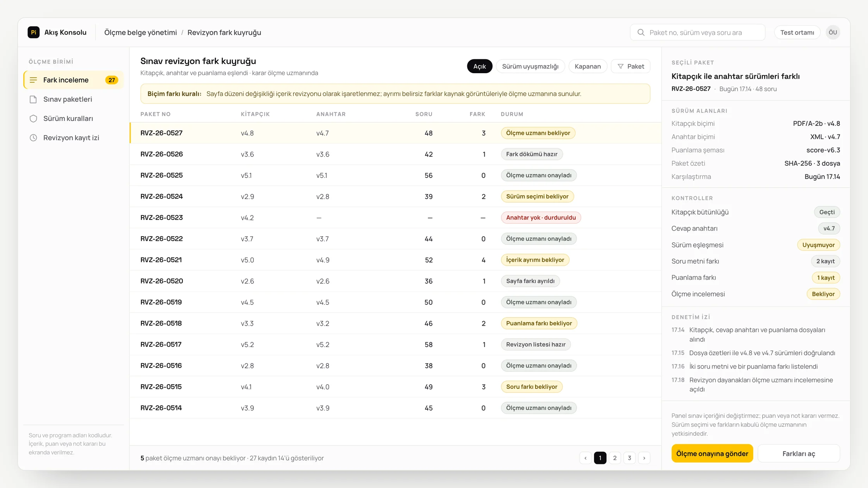Click 'İçerik ayrımı bekliyor' status pill
The width and height of the screenshot is (868, 488).
535,260
